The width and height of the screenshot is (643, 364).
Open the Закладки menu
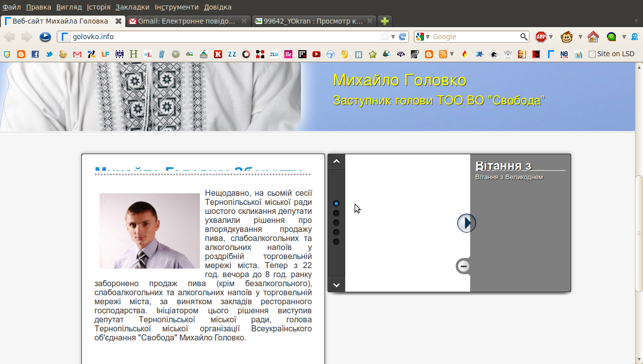pyautogui.click(x=133, y=7)
